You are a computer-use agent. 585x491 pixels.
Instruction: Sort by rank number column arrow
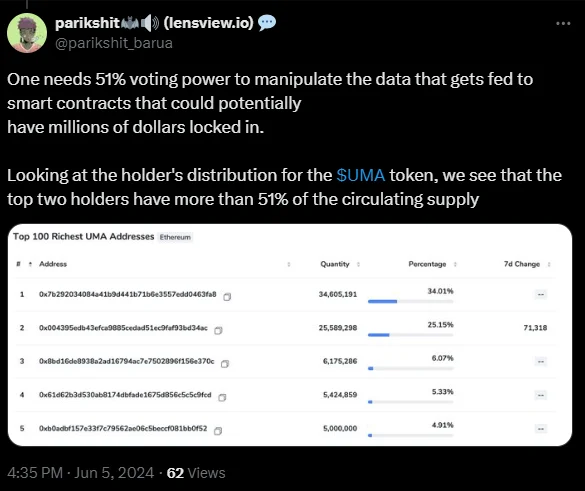click(30, 264)
